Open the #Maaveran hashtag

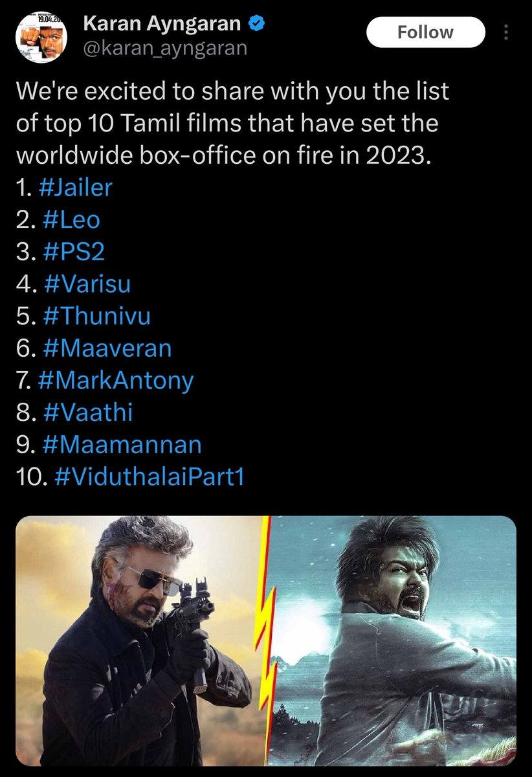(106, 348)
